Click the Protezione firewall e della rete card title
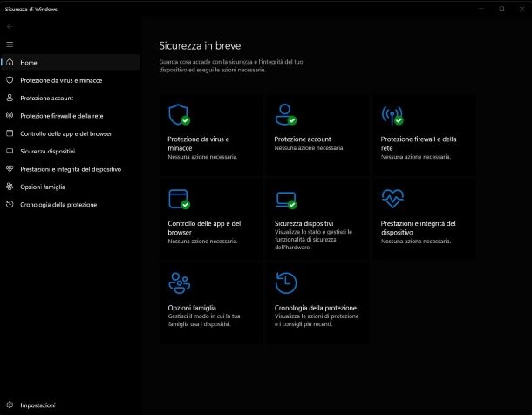532x415 pixels. (x=419, y=143)
